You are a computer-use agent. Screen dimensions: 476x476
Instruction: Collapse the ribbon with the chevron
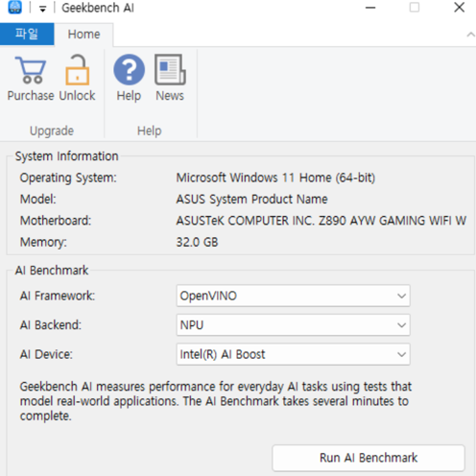tap(470, 35)
